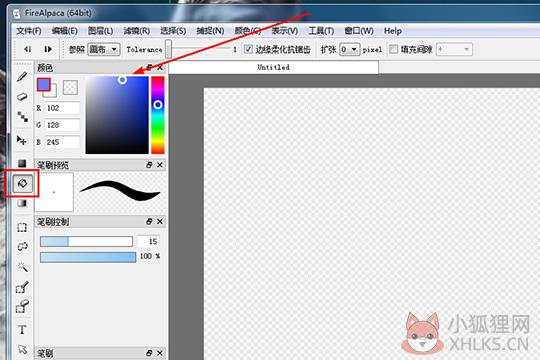Screen dimensions: 540x360
Task: Select the Lasso selection tool
Action: click(x=22, y=247)
